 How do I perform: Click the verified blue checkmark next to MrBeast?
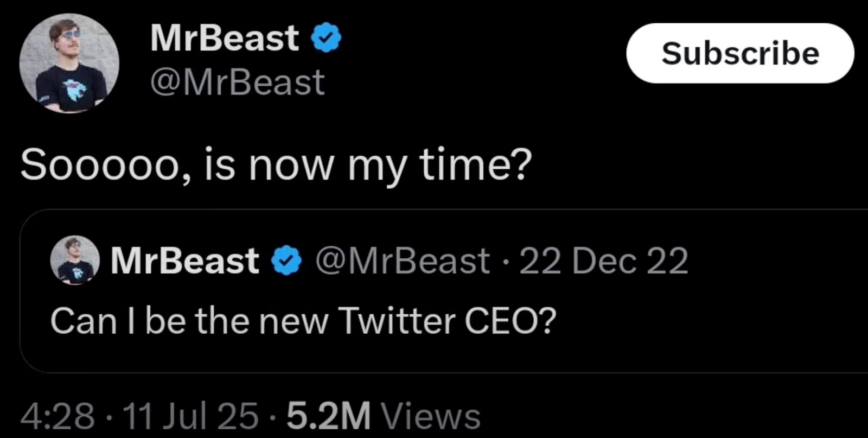tap(325, 37)
